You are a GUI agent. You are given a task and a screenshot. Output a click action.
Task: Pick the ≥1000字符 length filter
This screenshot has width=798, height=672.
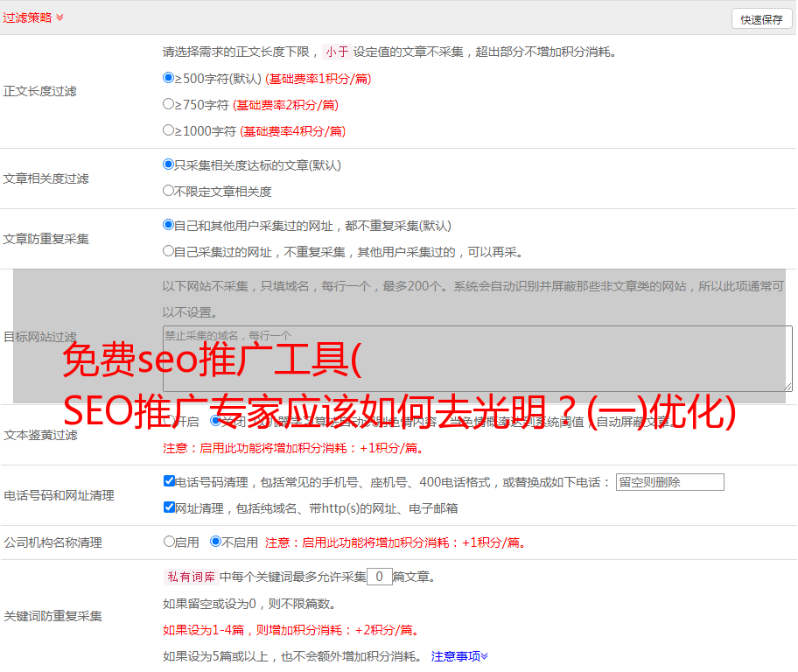click(x=169, y=130)
